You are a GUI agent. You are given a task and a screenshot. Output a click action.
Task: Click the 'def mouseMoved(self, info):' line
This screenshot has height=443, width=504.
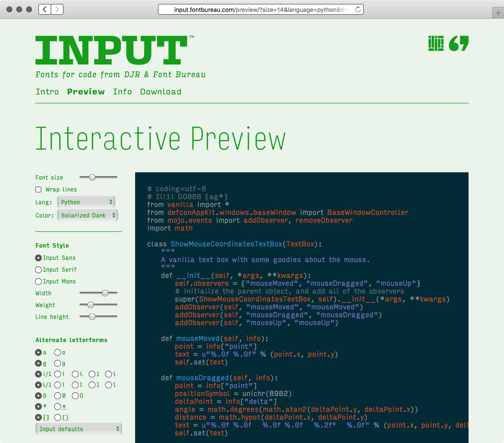coord(215,338)
